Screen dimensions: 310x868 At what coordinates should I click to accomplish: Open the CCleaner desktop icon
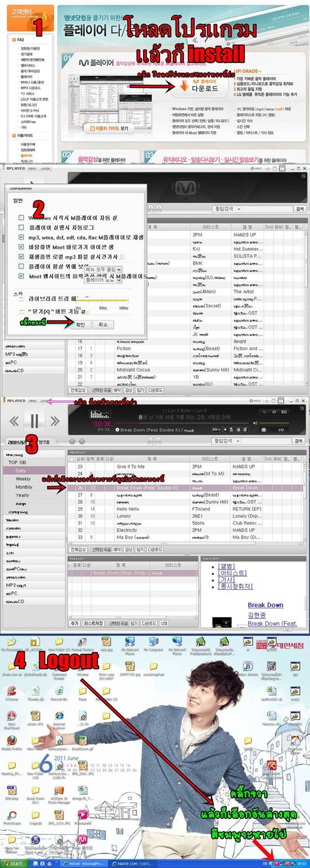11,693
